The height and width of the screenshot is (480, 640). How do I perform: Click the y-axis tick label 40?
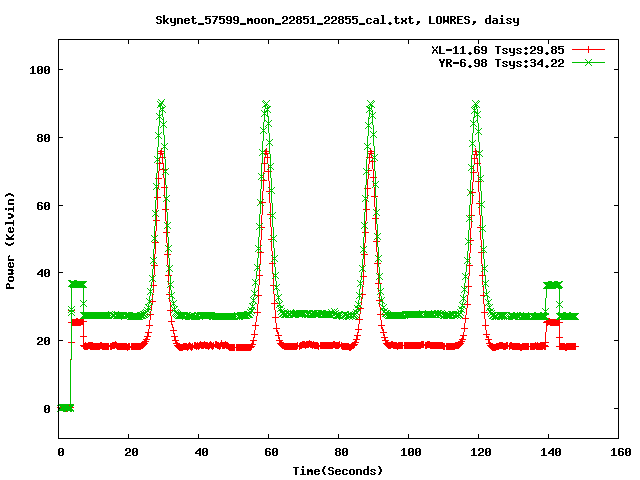pos(43,273)
